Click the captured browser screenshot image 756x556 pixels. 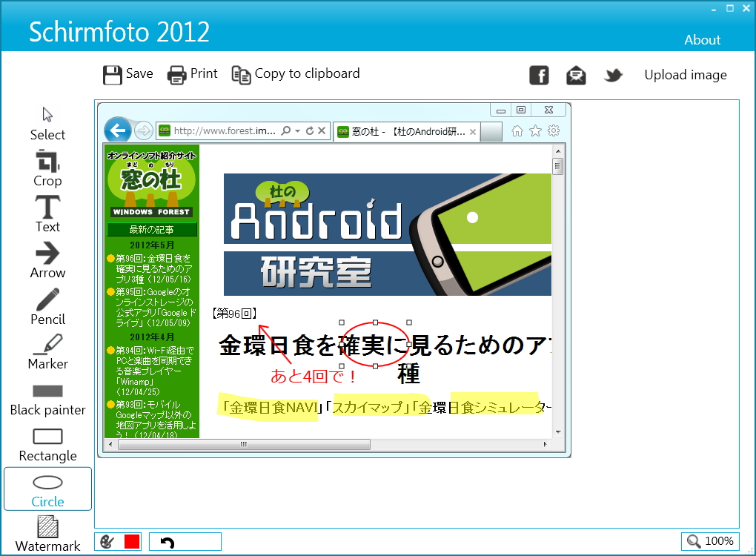coord(334,279)
